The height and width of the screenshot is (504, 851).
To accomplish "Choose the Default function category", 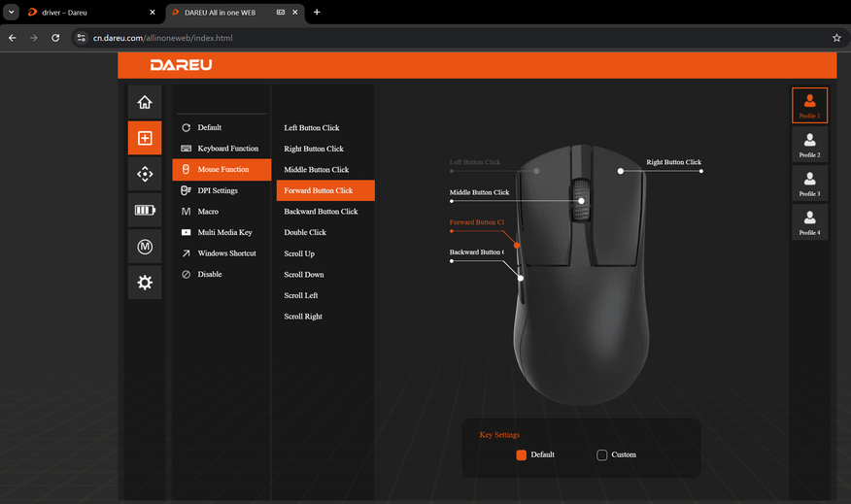I will click(221, 127).
